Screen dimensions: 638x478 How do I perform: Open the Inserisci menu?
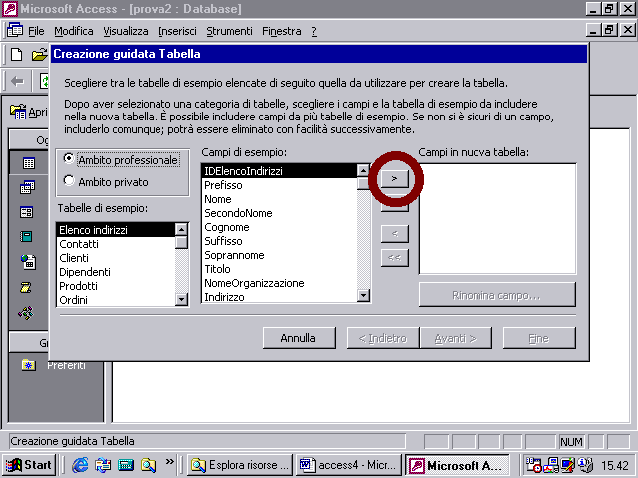tap(177, 31)
